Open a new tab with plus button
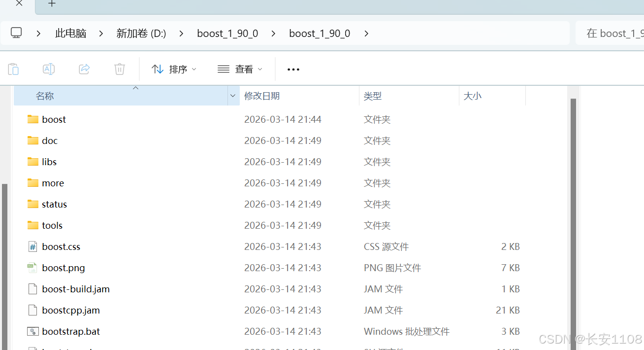This screenshot has height=350, width=644. click(x=52, y=3)
